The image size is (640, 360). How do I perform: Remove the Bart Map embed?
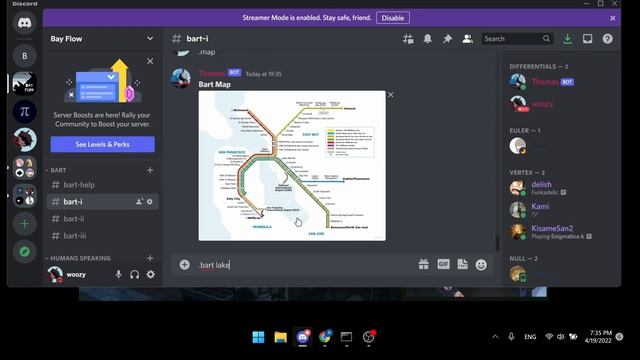(x=391, y=95)
